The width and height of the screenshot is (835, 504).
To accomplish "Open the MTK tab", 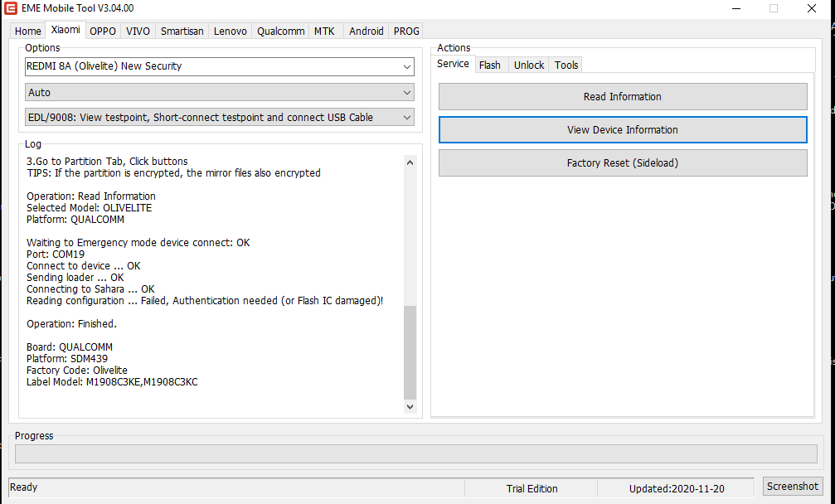I will [x=324, y=31].
